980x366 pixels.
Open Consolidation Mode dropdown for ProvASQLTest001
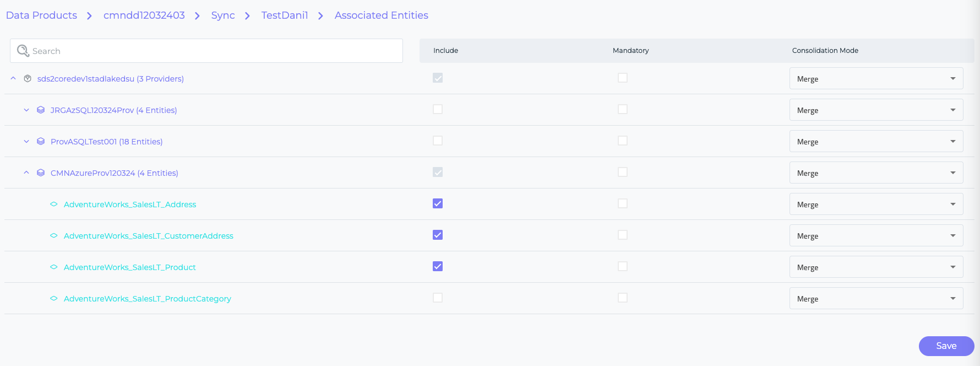click(875, 142)
